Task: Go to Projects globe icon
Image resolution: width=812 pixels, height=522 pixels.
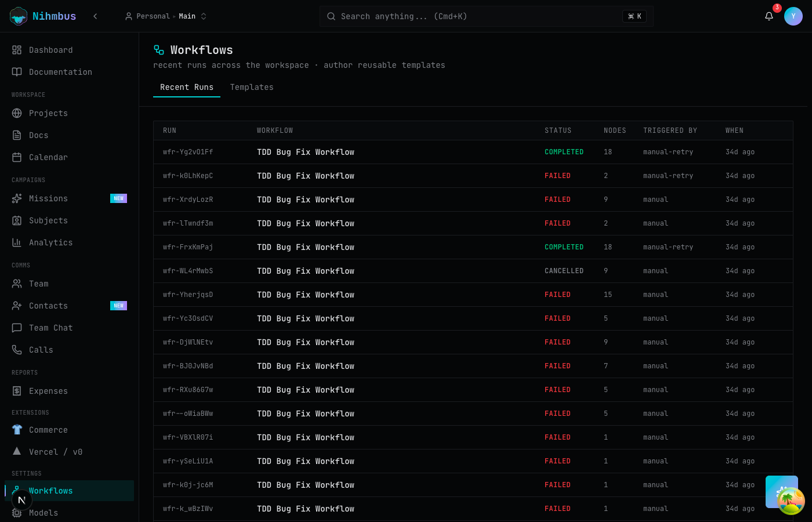Action: tap(17, 113)
